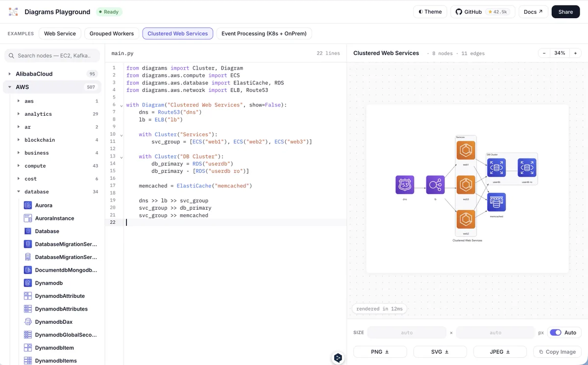
Task: Expand the cost category
Action: point(19,179)
